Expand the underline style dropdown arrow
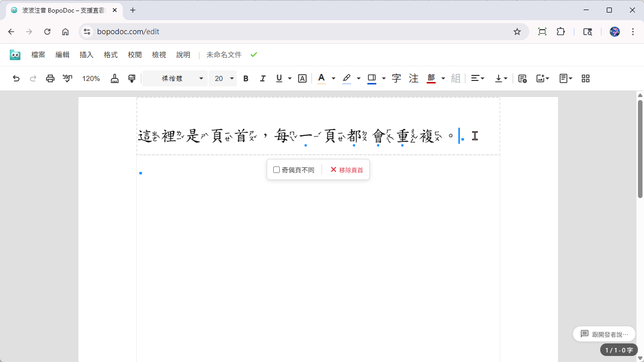 coord(290,78)
